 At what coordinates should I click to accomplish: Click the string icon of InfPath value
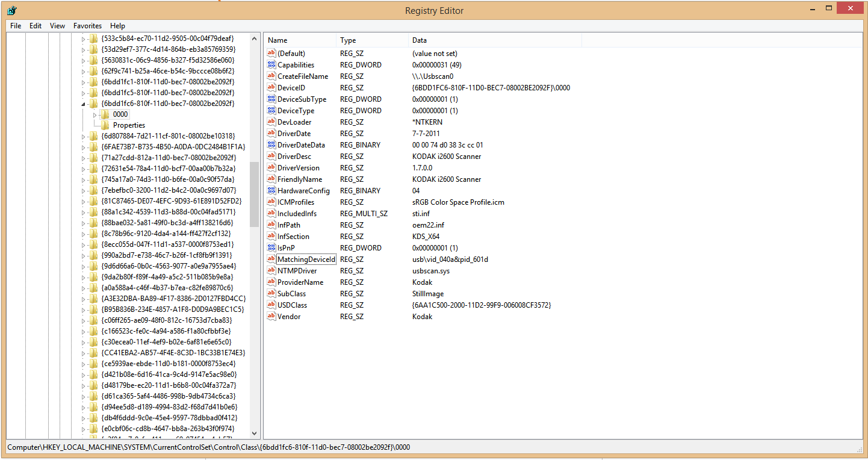(271, 225)
